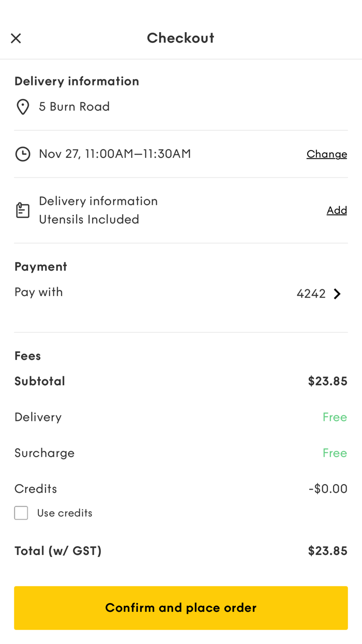Click Free next to Surcharge
The width and height of the screenshot is (362, 644).
point(335,452)
